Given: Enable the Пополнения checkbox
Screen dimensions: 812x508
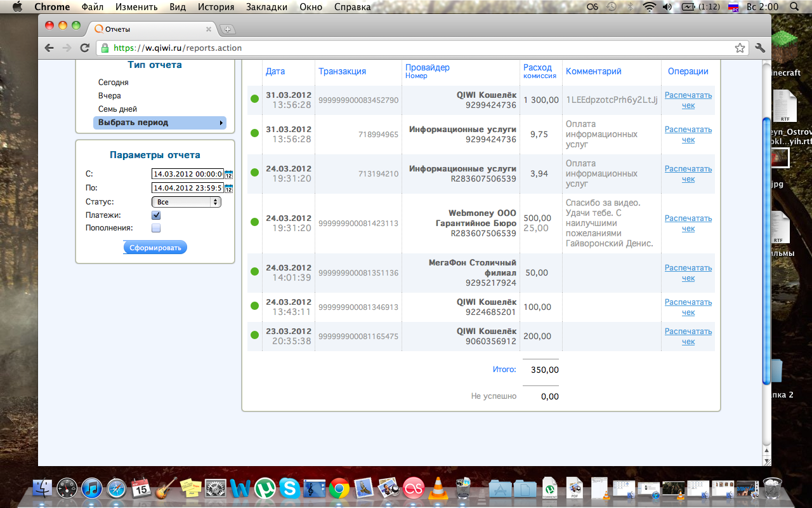Looking at the screenshot, I should point(156,228).
